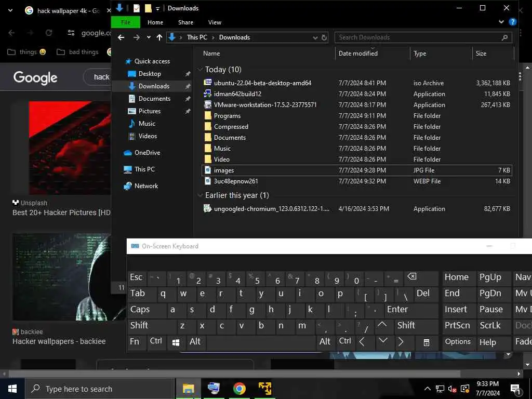Toggle left Shift key on On-Screen Keyboard
This screenshot has height=399, width=532.
[x=152, y=325]
